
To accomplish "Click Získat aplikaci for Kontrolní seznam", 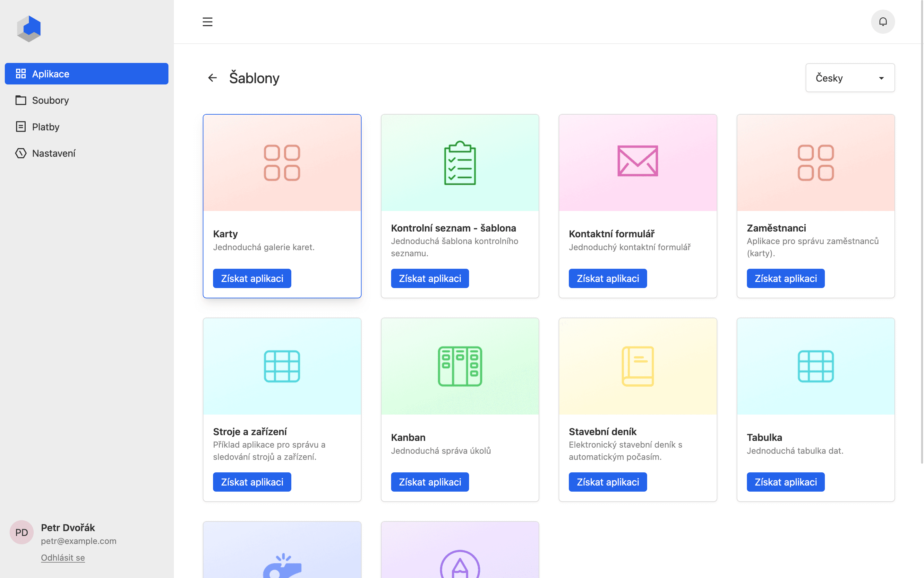I will pos(430,278).
